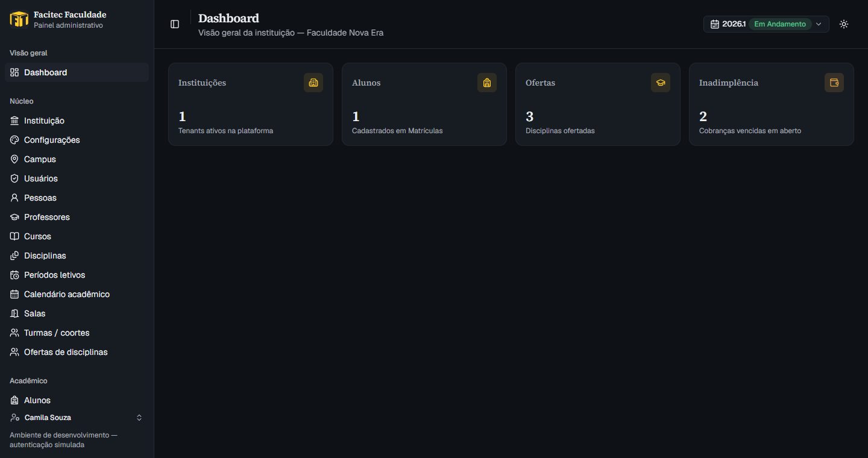868x458 pixels.
Task: Click the Alunos backpack icon in sidebar
Action: 14,400
